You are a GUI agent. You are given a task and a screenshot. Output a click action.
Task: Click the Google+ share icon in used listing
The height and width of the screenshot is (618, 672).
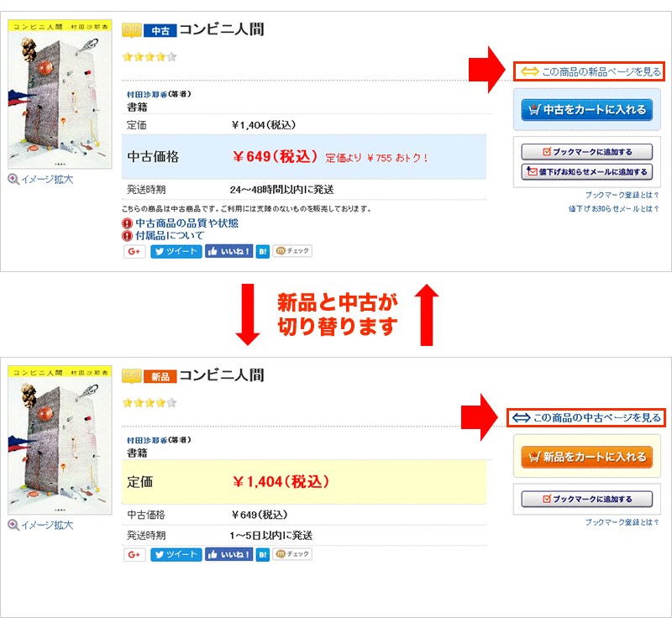point(134,251)
